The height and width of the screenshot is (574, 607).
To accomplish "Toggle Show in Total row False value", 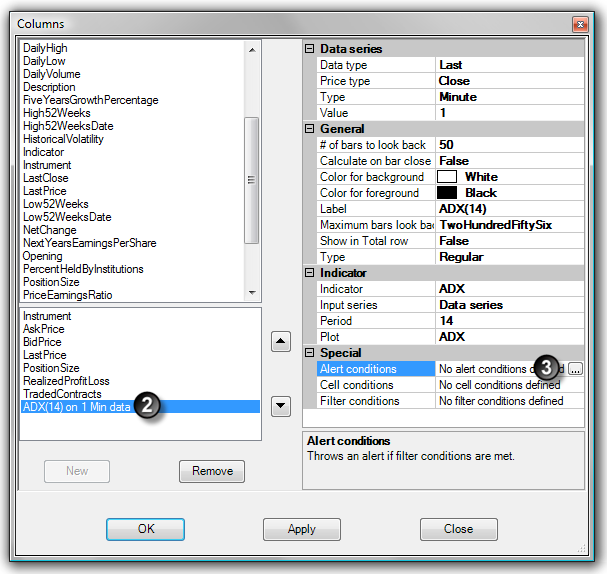I will pyautogui.click(x=509, y=241).
